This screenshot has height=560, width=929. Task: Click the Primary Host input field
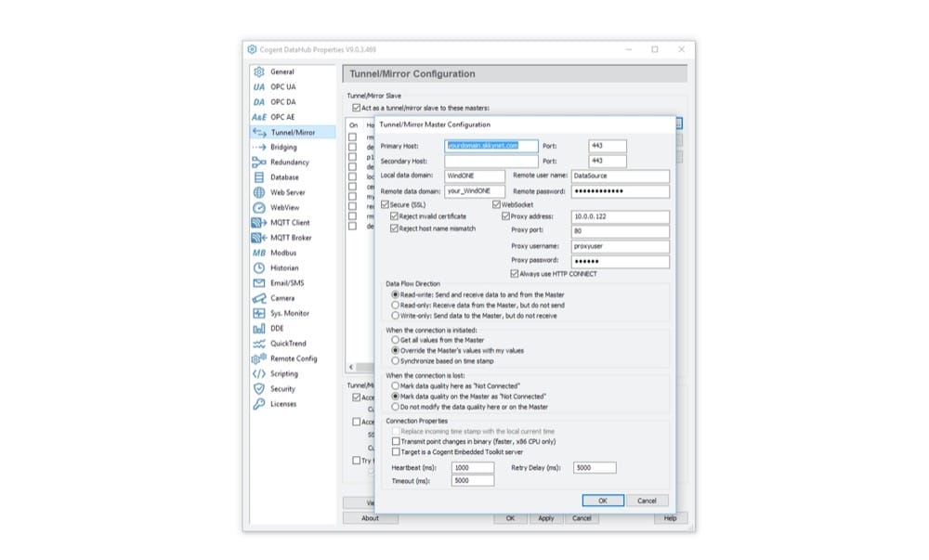[x=491, y=146]
